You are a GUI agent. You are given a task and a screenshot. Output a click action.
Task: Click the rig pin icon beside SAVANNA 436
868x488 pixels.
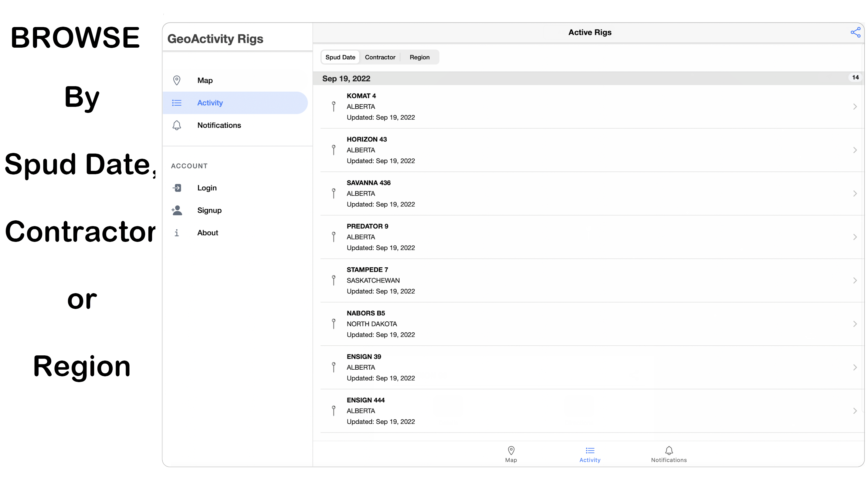click(334, 193)
